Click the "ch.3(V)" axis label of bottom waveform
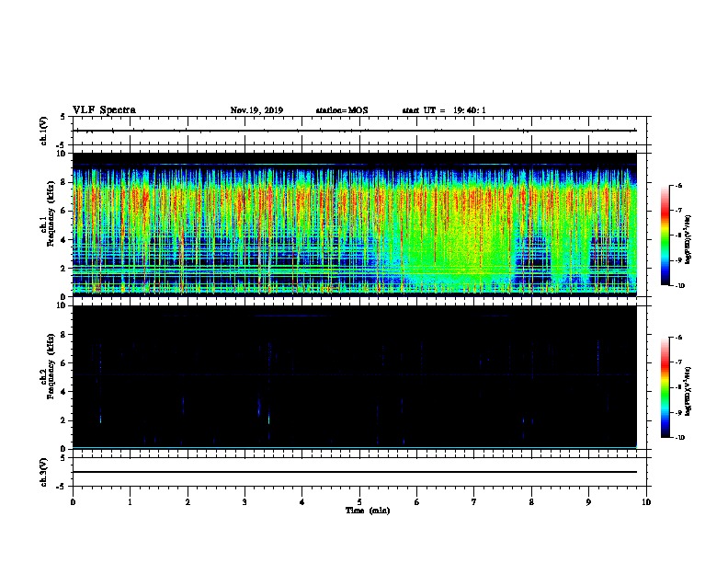728x563 pixels. point(44,472)
